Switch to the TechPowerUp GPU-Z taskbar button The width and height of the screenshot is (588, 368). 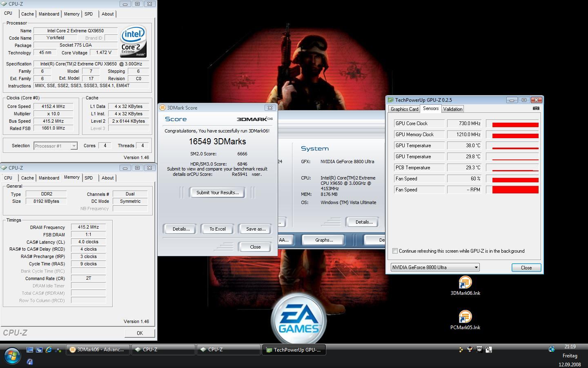pos(294,350)
